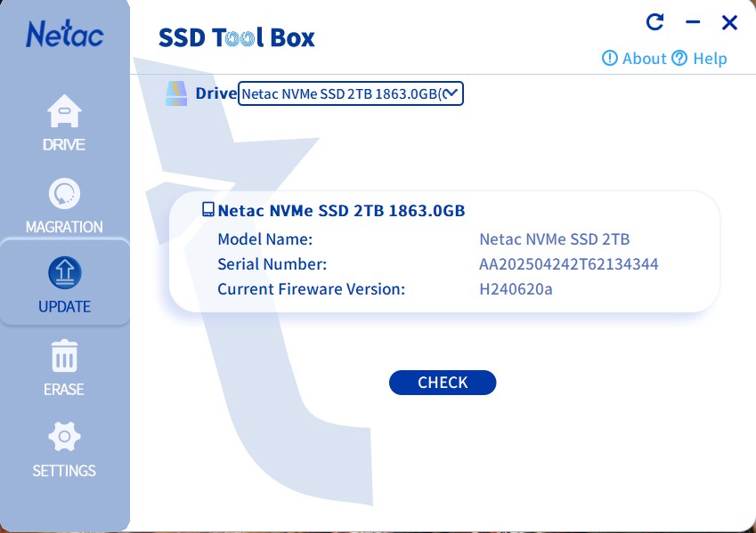Click the 'Drive' label text

tap(216, 93)
